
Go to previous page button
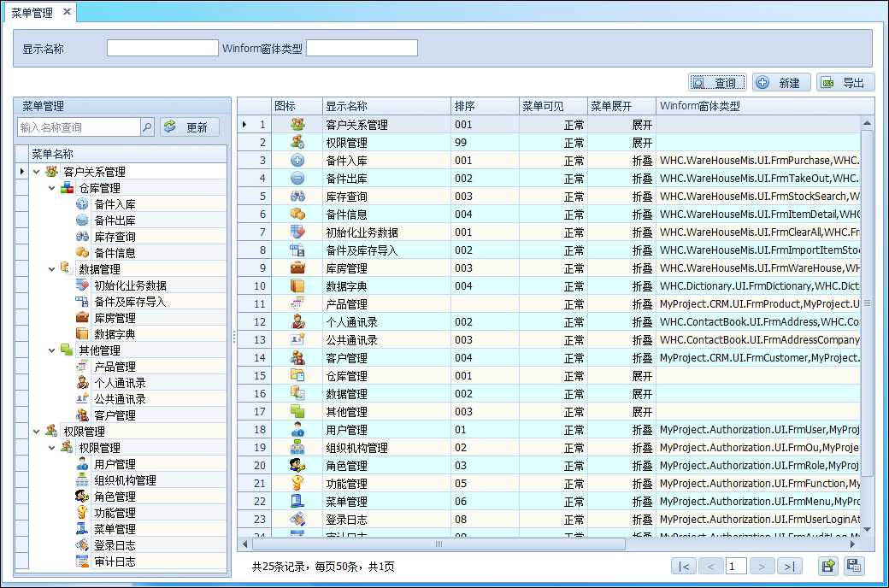coord(711,566)
